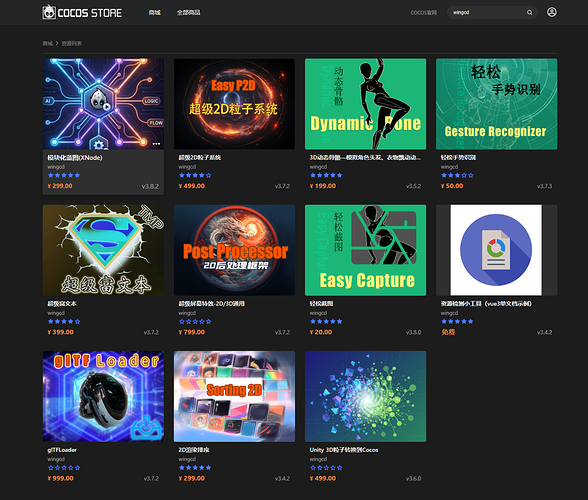
Task: Open the Post Processor product thumbnail
Action: 234,250
